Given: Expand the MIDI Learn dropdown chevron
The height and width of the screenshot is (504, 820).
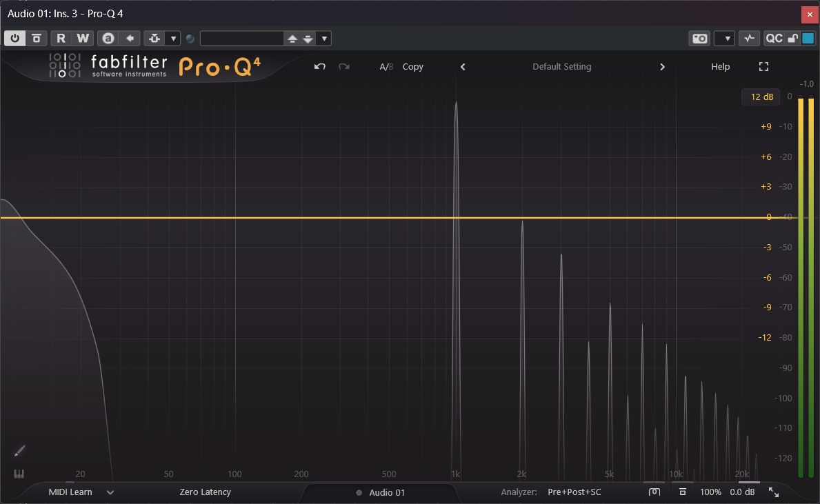Looking at the screenshot, I should 110,492.
